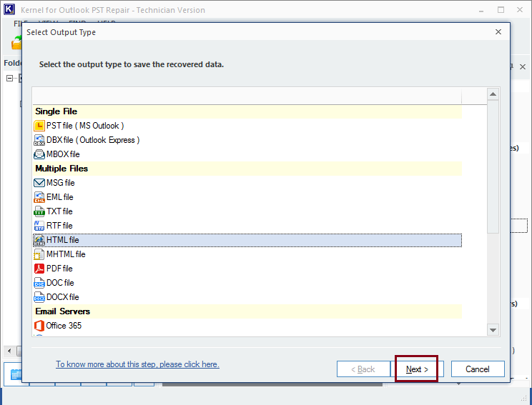The image size is (532, 405).
Task: Choose the EML file icon
Action: coord(39,197)
